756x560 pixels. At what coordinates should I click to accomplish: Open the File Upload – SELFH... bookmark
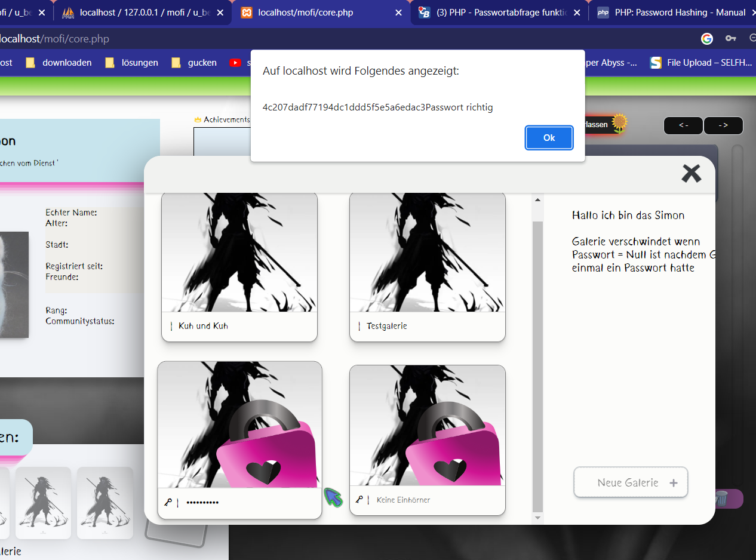702,63
